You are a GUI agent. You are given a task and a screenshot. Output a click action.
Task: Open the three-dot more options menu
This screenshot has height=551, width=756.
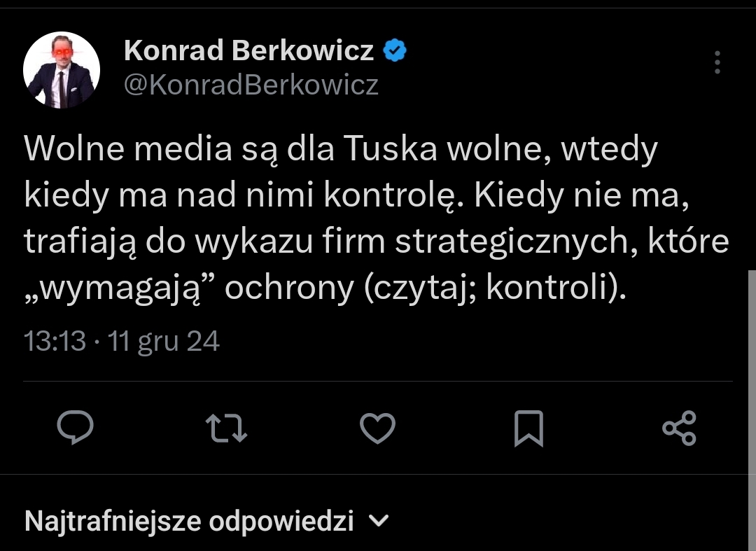click(x=717, y=63)
